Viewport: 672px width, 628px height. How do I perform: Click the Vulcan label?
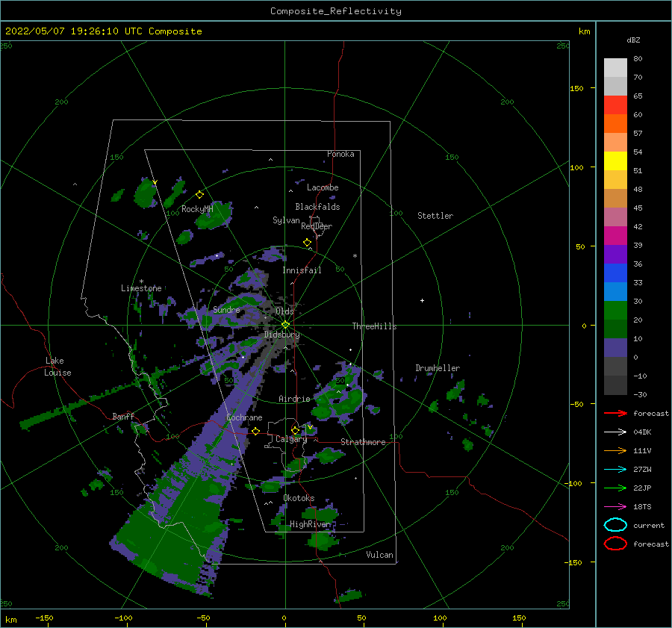[x=379, y=555]
